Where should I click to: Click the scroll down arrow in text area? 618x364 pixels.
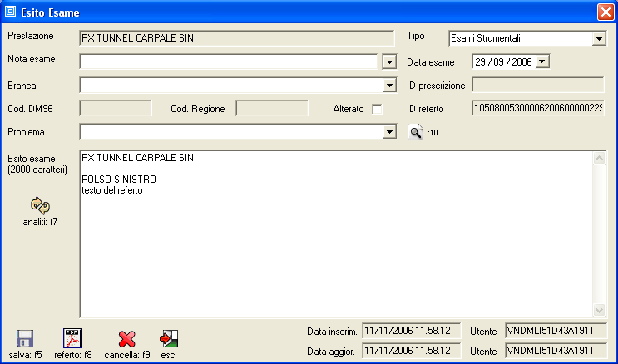pyautogui.click(x=598, y=310)
